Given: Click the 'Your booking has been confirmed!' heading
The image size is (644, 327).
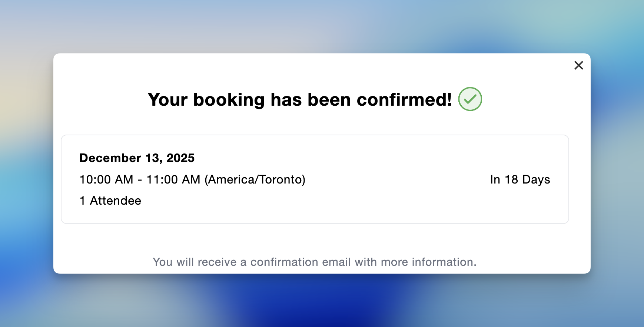Looking at the screenshot, I should coord(300,99).
